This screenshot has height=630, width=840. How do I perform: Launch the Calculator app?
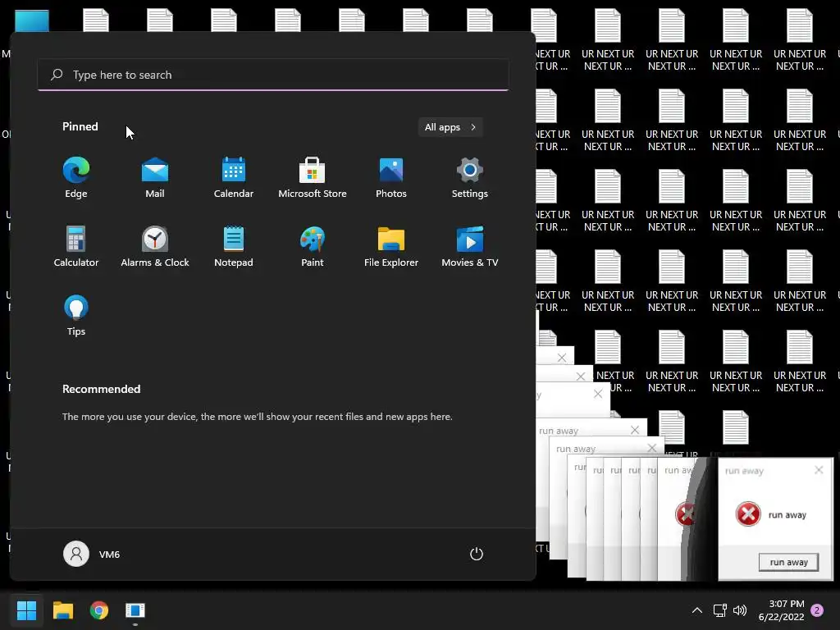(76, 246)
